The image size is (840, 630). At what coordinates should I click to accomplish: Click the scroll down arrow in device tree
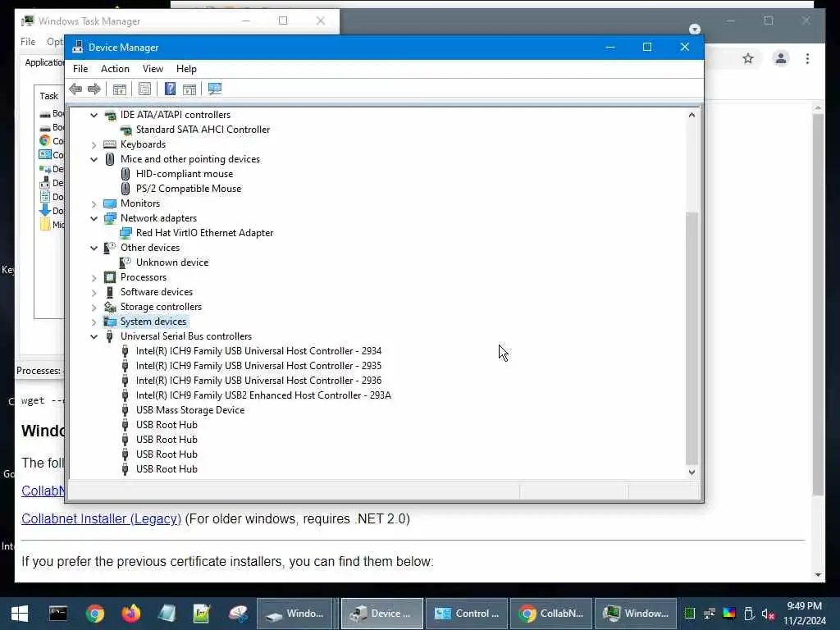point(692,472)
